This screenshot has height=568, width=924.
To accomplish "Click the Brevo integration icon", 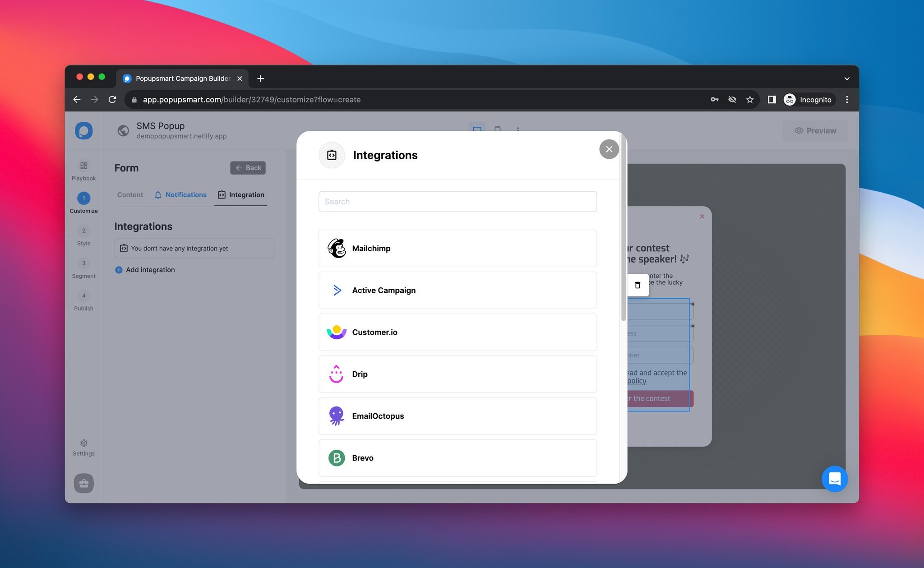I will [x=337, y=458].
